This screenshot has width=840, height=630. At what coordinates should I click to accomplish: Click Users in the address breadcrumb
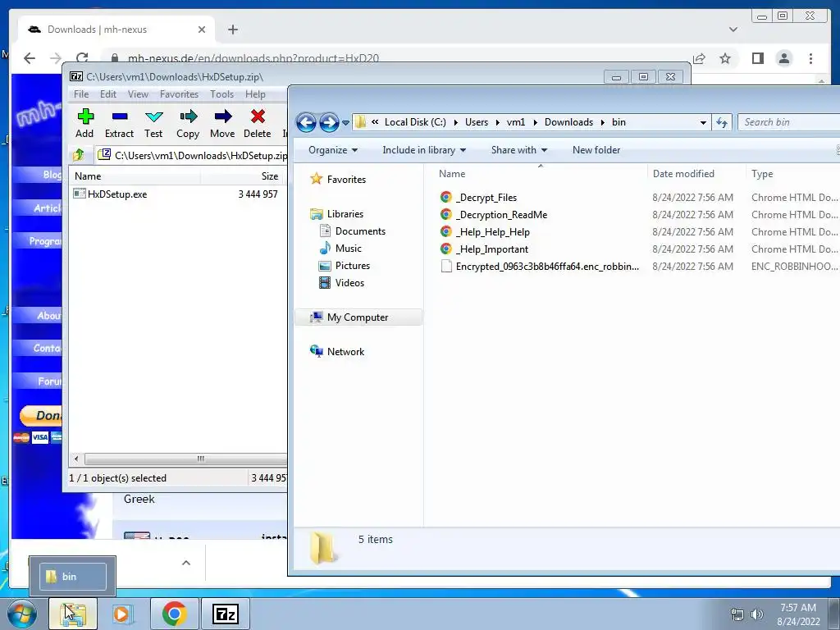point(477,122)
